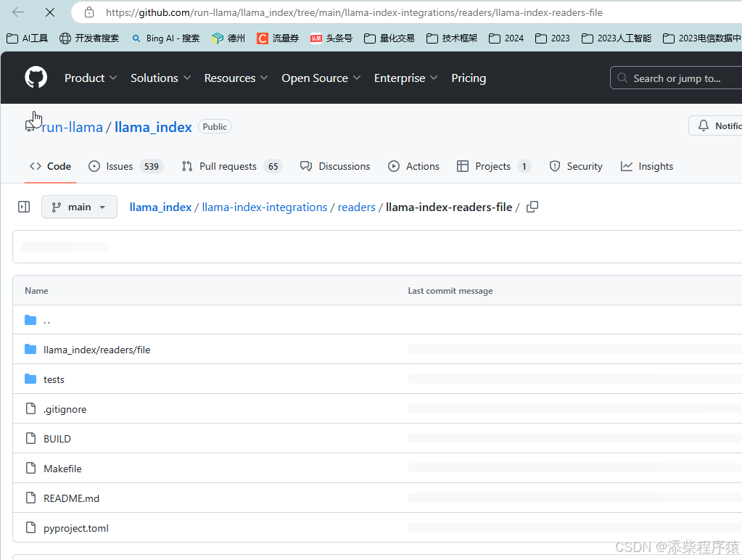Open the Bing AI - 搜索 bookmark
The height and width of the screenshot is (560, 742).
point(165,38)
